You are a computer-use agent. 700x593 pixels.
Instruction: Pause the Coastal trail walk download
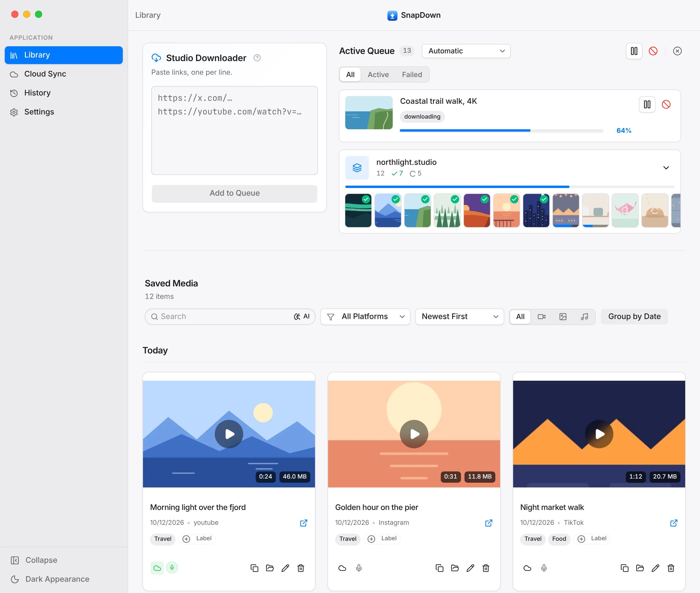pos(647,105)
